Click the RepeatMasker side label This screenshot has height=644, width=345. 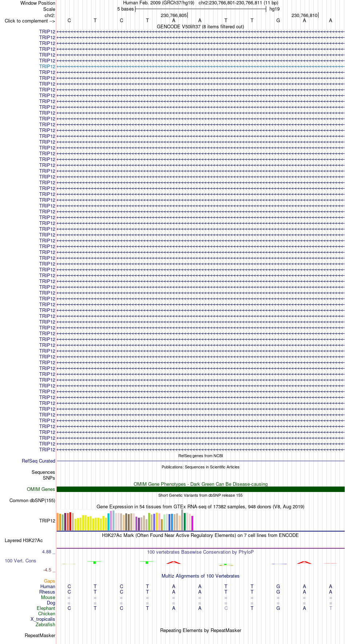(40, 635)
